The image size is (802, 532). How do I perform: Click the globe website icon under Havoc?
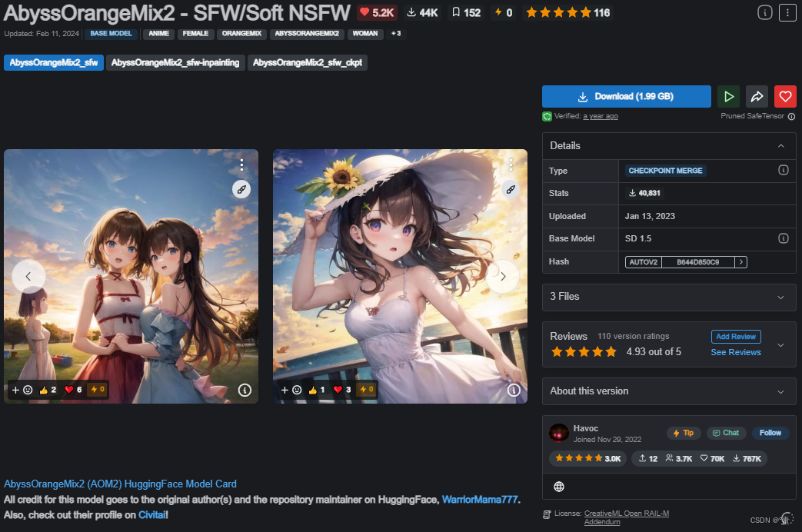click(559, 487)
